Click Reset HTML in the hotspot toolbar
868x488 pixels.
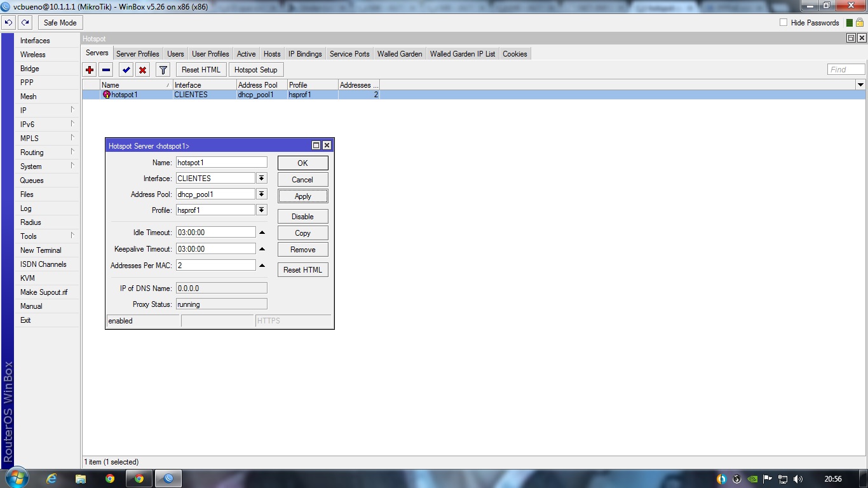(201, 70)
